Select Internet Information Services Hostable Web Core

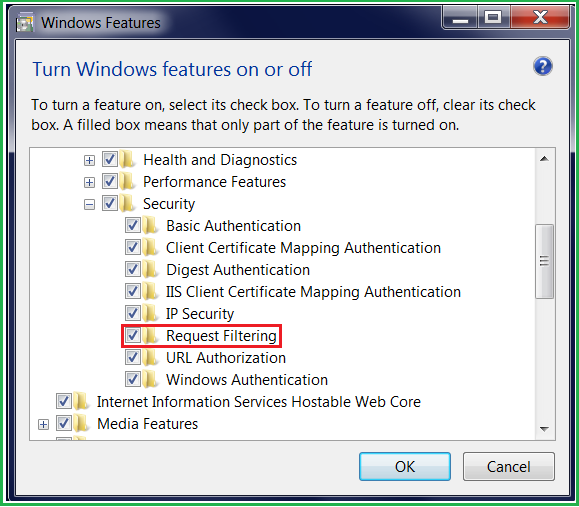pos(258,402)
